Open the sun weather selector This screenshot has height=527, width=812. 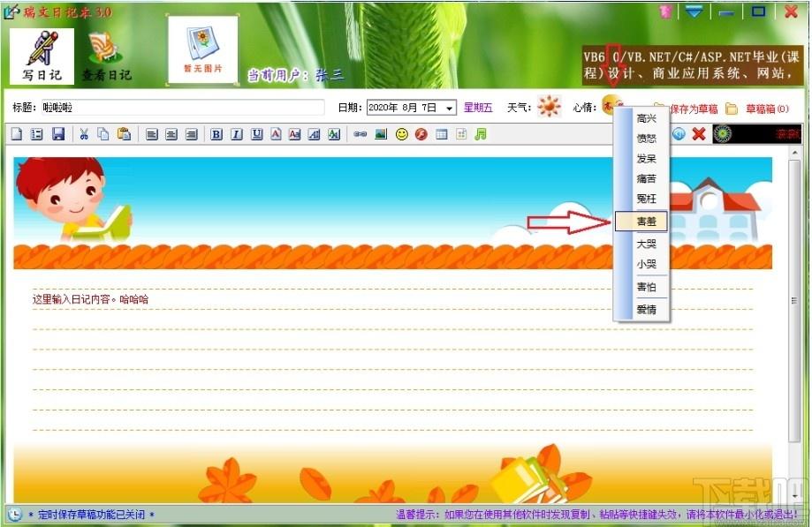[x=549, y=106]
